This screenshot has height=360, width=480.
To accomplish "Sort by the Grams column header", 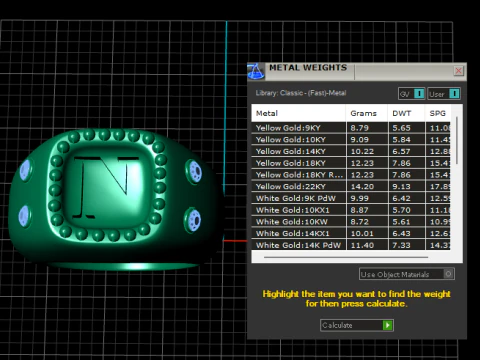I will point(367,113).
